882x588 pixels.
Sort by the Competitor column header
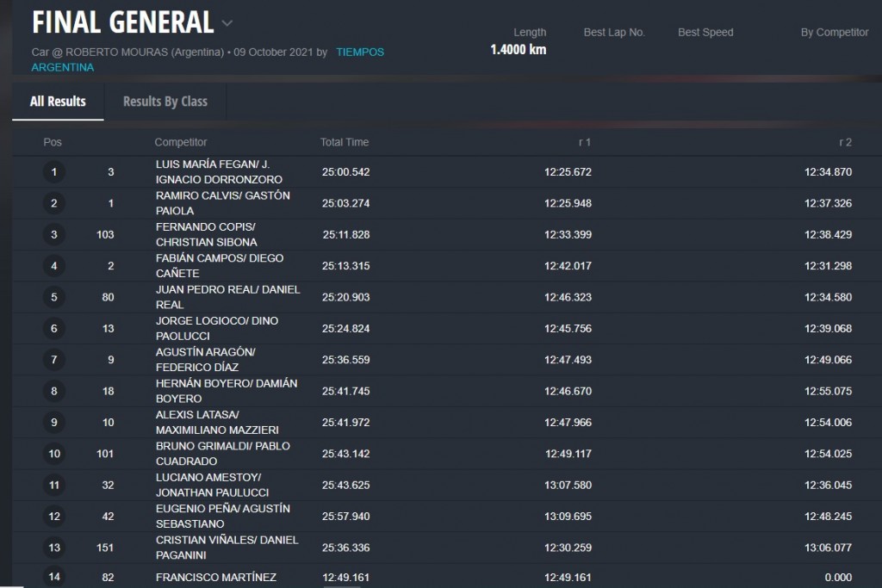point(181,142)
